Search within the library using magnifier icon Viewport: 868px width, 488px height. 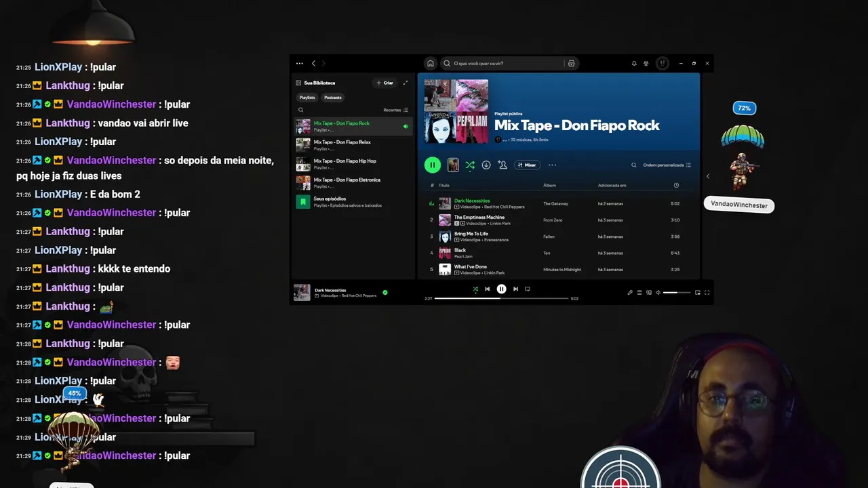300,110
